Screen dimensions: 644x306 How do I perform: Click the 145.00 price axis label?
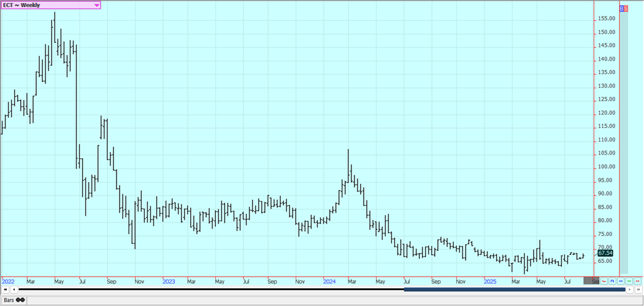606,45
